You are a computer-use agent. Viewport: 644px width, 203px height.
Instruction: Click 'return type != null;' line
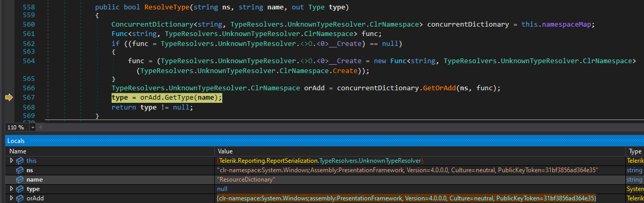(152, 107)
